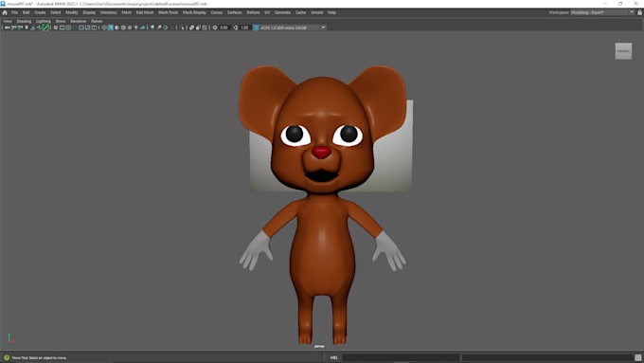The width and height of the screenshot is (644, 363).
Task: Click the MEL command line input field
Action: 401,357
